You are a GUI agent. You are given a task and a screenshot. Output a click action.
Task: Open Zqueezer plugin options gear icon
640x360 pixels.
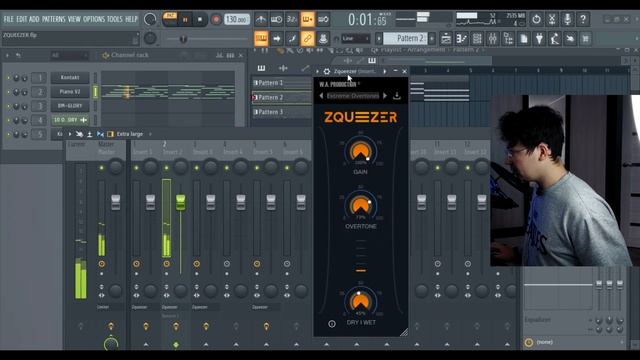pos(327,71)
